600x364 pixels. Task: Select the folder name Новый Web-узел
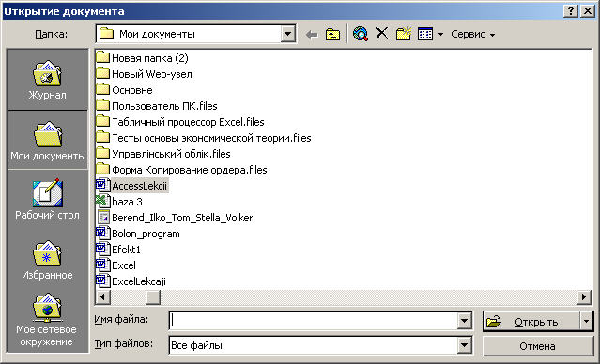(152, 74)
